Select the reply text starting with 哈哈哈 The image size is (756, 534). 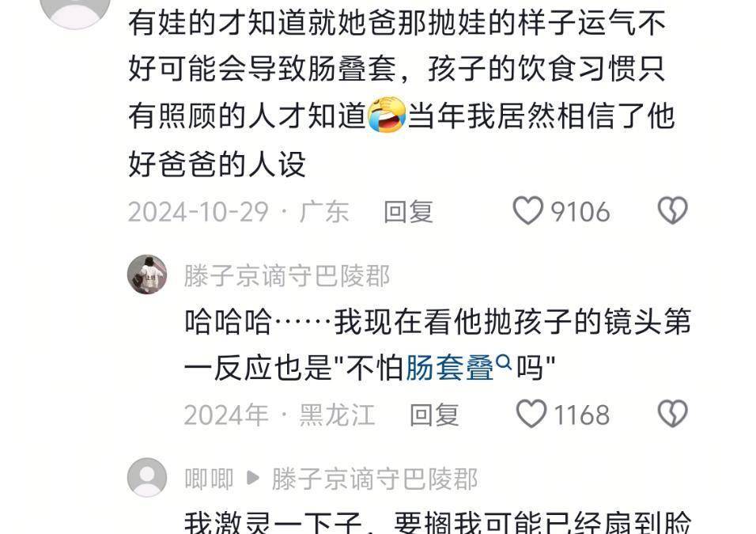pos(438,344)
